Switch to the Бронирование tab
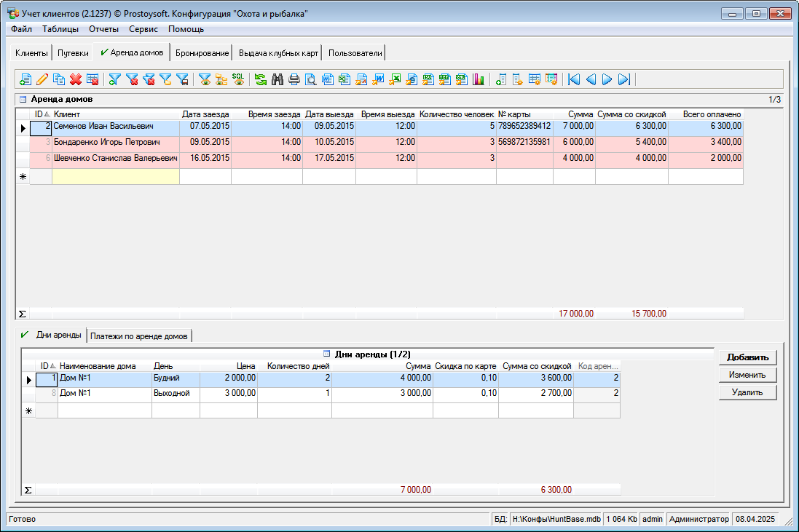The height and width of the screenshot is (532, 799). click(202, 53)
